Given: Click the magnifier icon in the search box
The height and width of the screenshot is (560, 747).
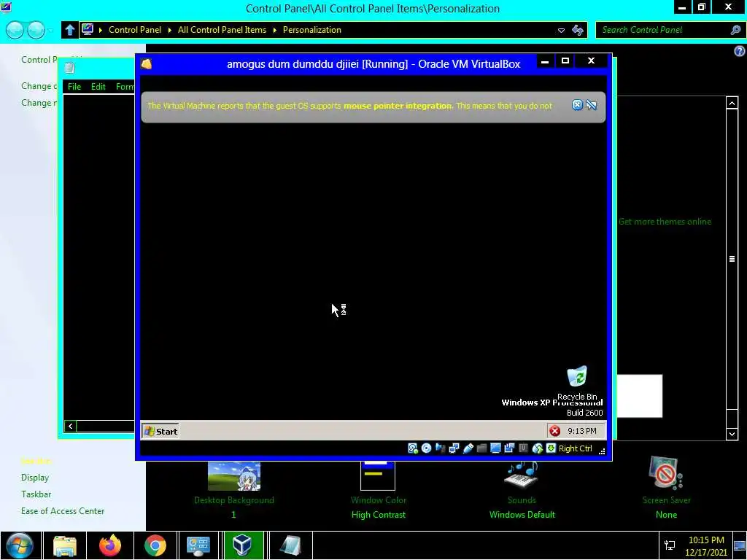Looking at the screenshot, I should [735, 30].
